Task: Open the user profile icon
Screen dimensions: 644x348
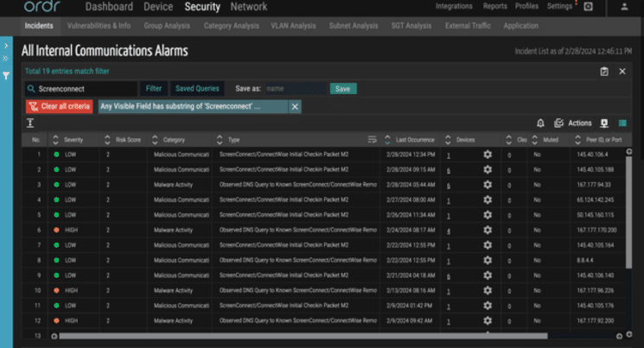Action: [624, 7]
